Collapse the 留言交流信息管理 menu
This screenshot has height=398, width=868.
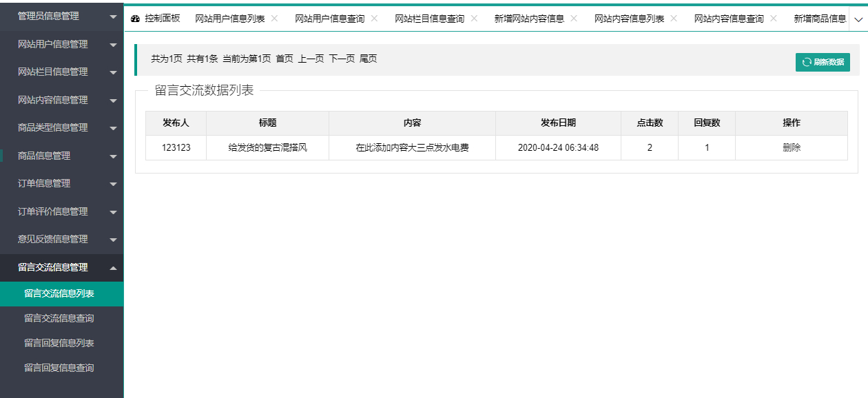point(62,266)
